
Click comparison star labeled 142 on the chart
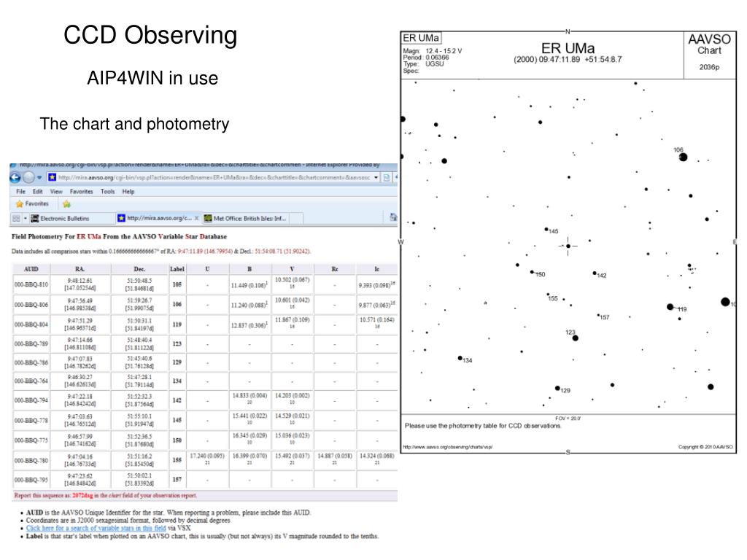point(595,273)
